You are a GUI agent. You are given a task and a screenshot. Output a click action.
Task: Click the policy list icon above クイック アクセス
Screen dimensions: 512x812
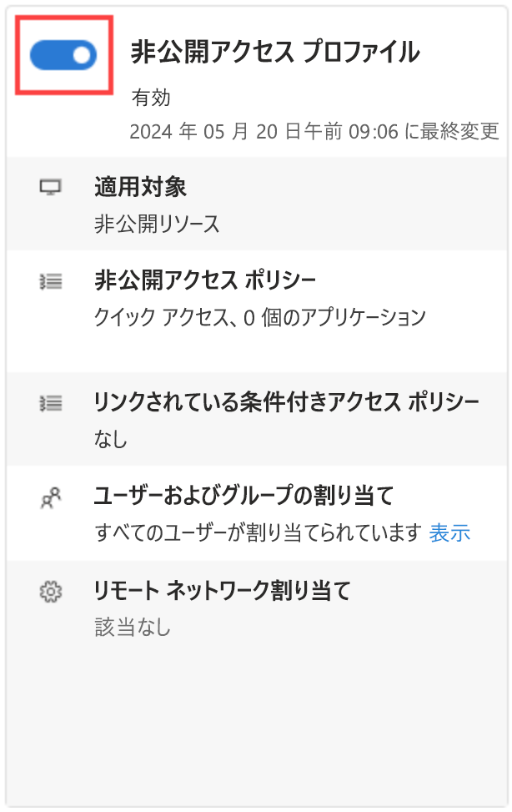pyautogui.click(x=52, y=282)
